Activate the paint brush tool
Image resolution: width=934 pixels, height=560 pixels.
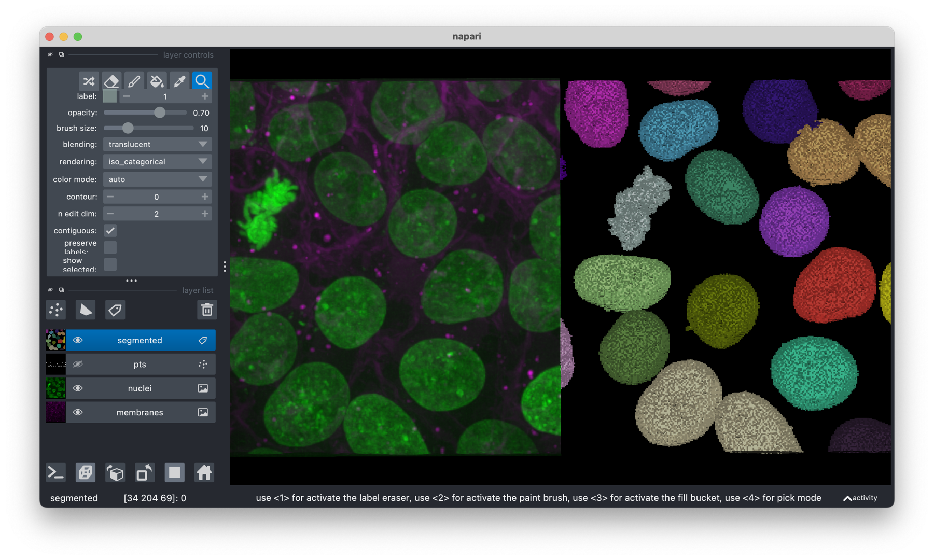coord(134,81)
